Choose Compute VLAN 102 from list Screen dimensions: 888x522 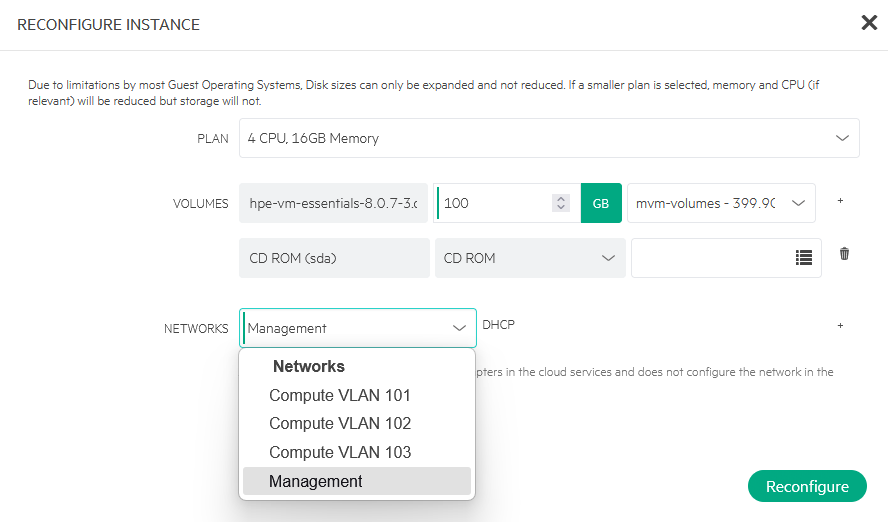340,423
